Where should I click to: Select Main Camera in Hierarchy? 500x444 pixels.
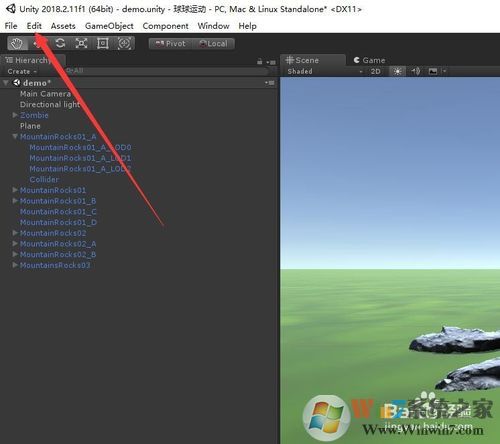click(45, 94)
